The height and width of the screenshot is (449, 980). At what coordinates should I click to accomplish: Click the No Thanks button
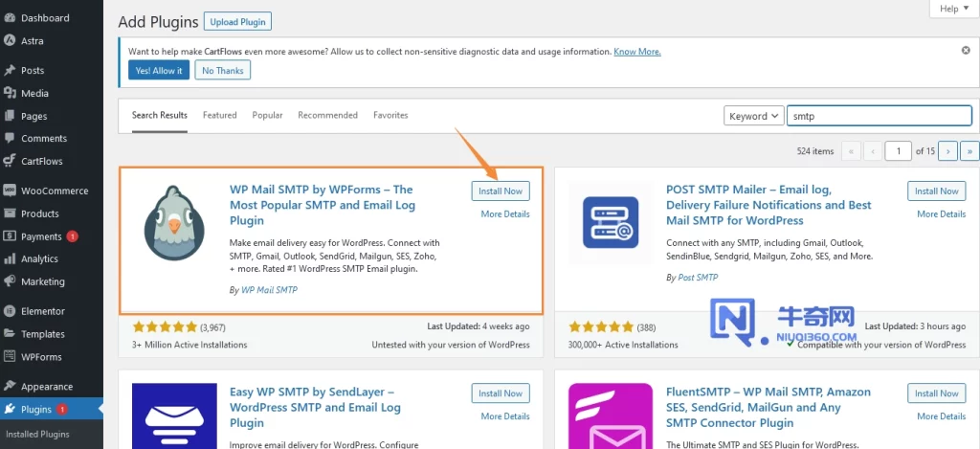(222, 70)
